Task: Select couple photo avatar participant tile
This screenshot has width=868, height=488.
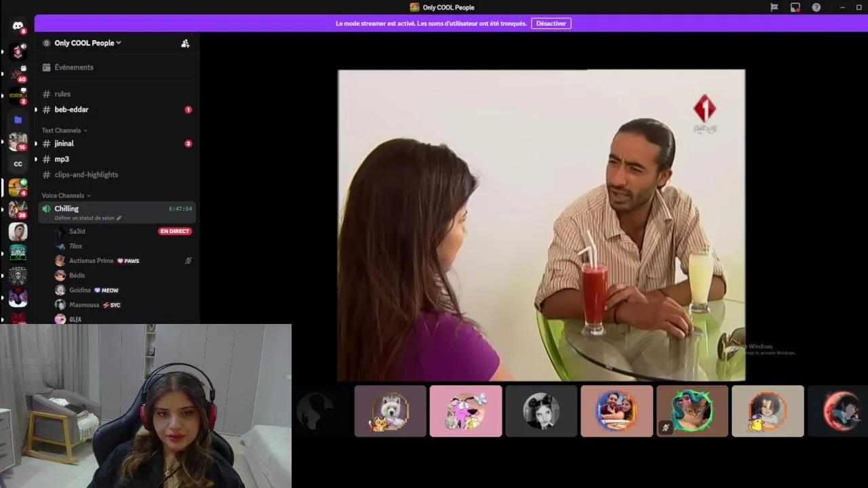Action: coord(616,411)
